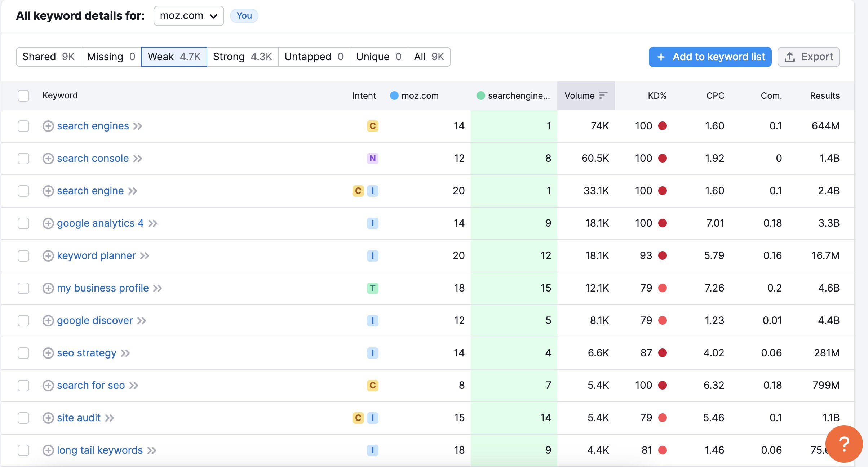The image size is (868, 467).
Task: Open the moz.com domain dropdown
Action: (x=189, y=16)
